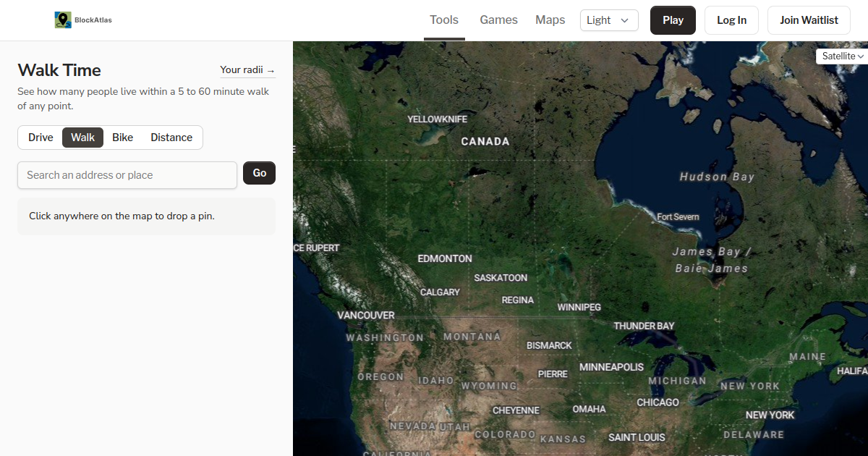Click the Play button
Image resolution: width=868 pixels, height=456 pixels.
point(673,20)
